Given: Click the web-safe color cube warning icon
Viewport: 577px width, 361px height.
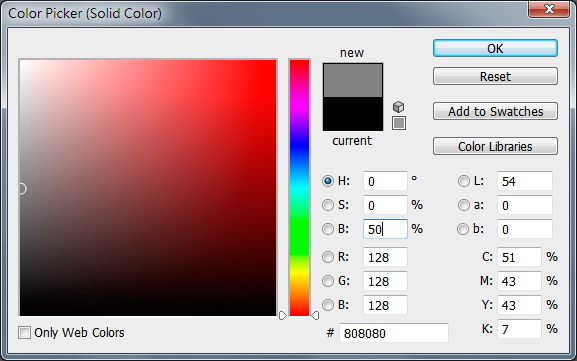Looking at the screenshot, I should tap(399, 107).
